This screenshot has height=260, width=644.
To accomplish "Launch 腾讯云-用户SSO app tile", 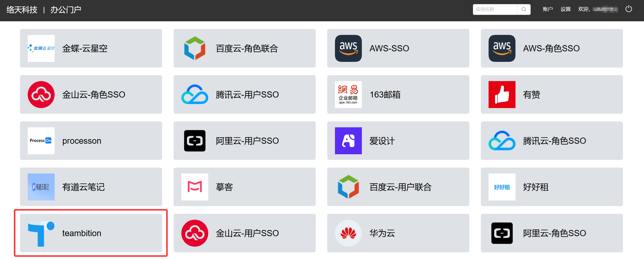I will pyautogui.click(x=244, y=95).
